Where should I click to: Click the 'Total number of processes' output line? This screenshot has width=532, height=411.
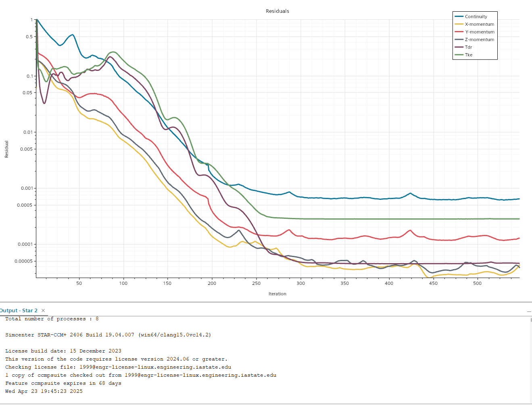(52, 319)
